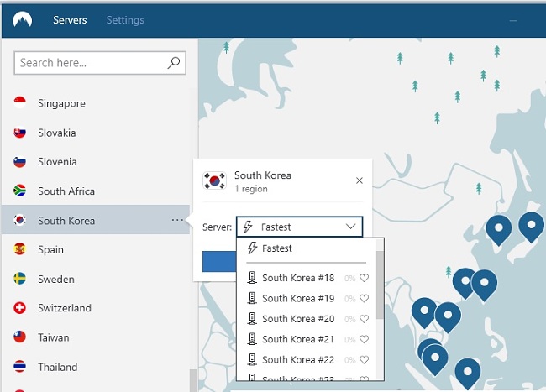Click the South Korea flag in sidebar

(x=20, y=220)
